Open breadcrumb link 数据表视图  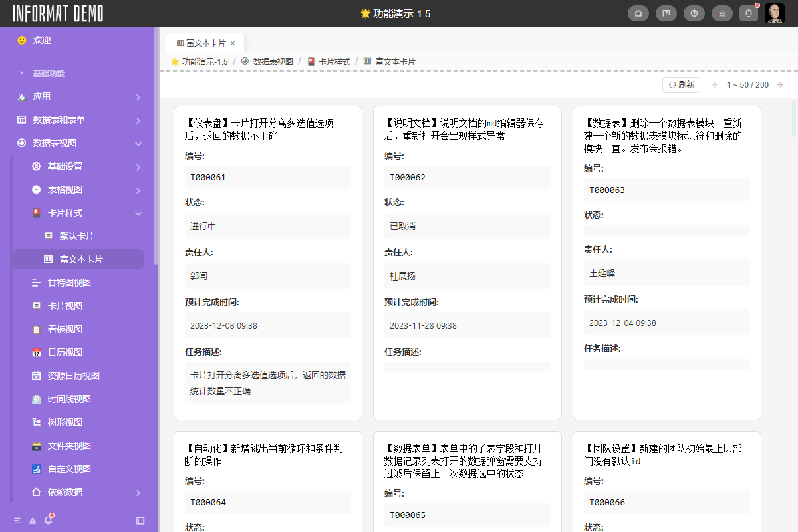coord(275,61)
